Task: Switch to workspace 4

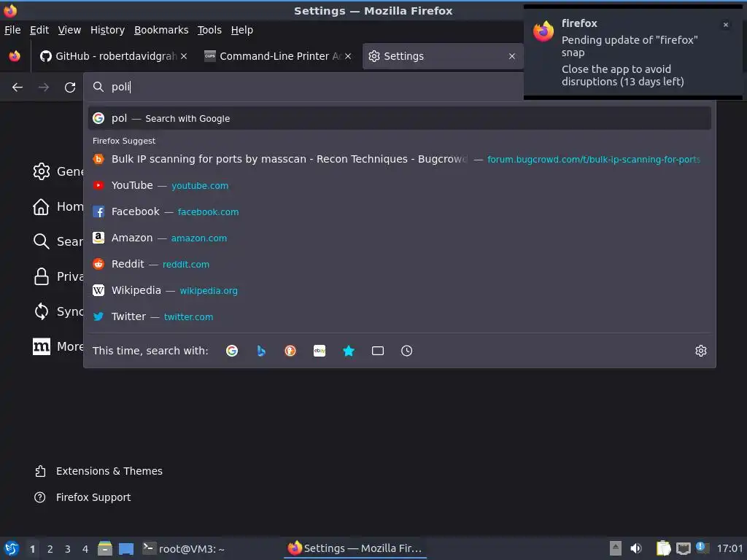Action: point(85,549)
